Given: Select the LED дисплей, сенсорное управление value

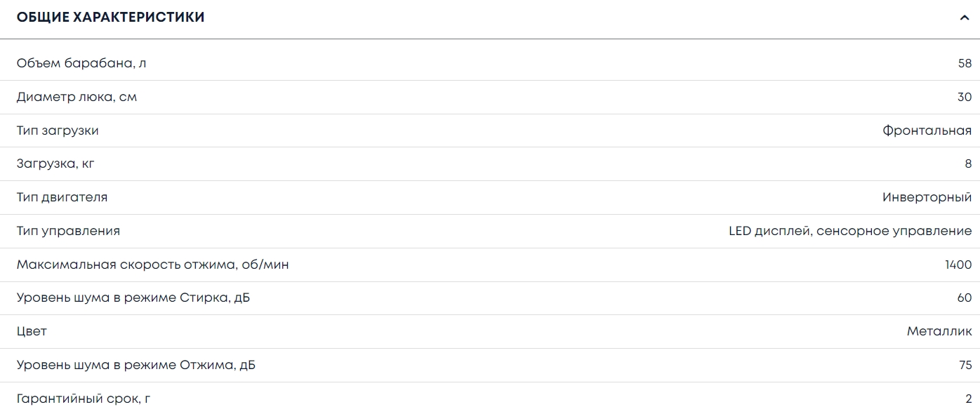Looking at the screenshot, I should [x=849, y=231].
